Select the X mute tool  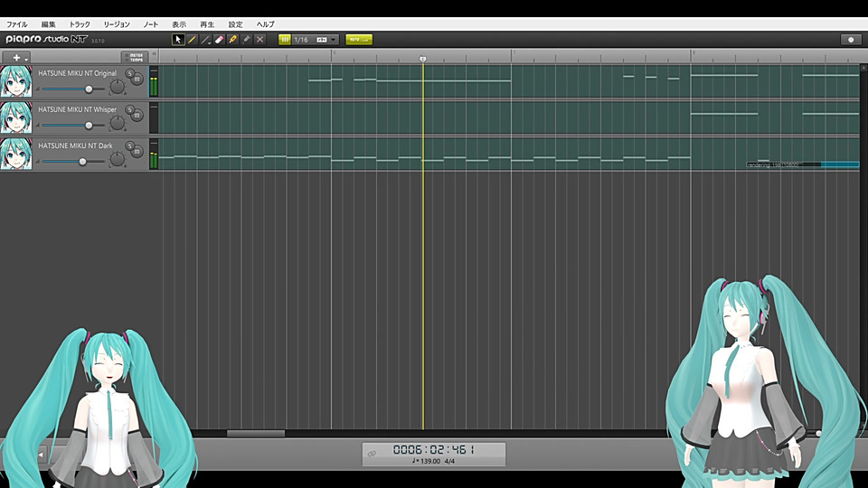(259, 40)
